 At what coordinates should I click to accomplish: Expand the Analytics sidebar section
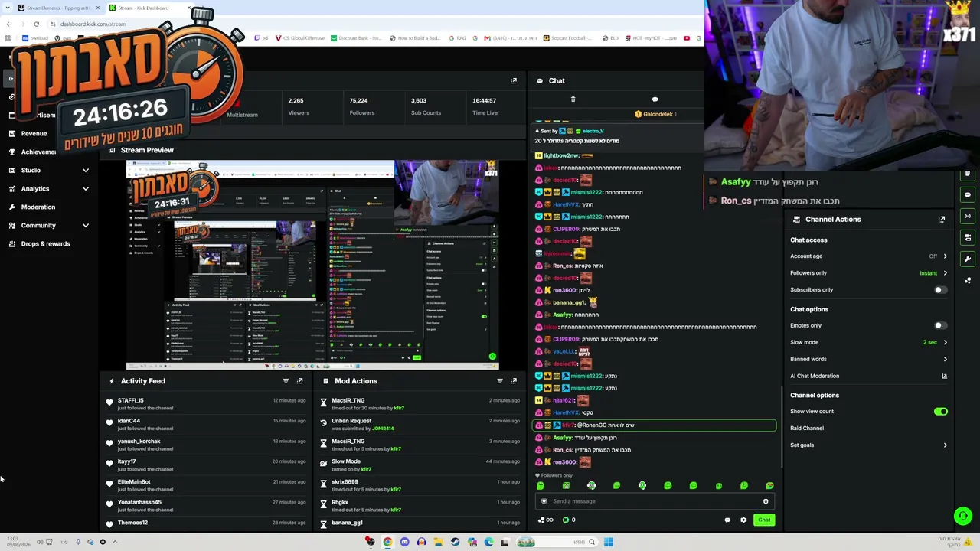[85, 188]
